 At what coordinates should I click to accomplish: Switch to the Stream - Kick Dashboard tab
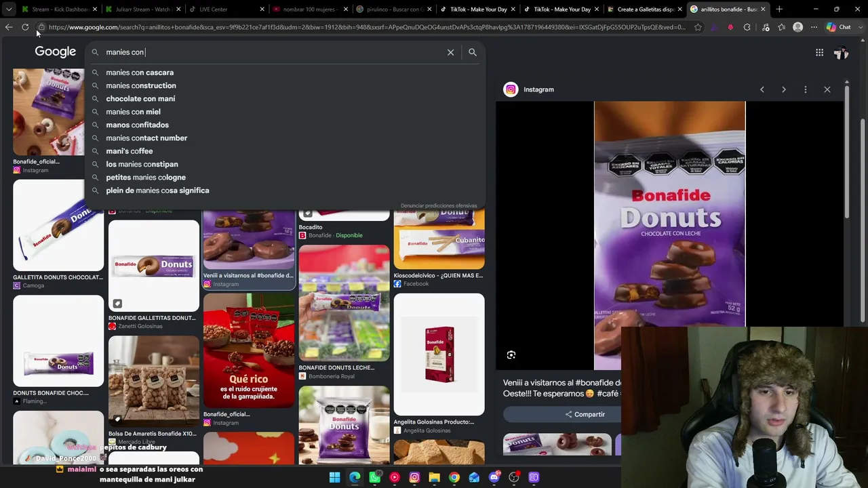(x=58, y=9)
